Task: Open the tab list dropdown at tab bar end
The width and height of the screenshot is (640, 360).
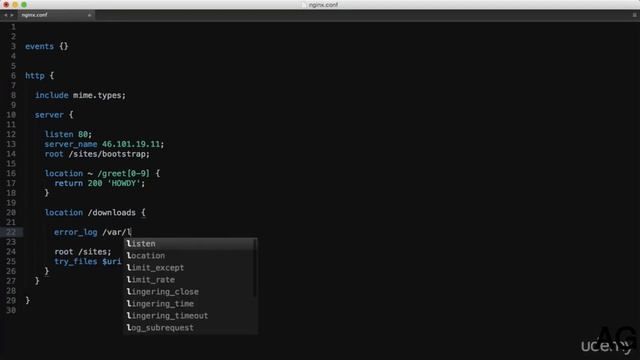Action: pyautogui.click(x=634, y=15)
